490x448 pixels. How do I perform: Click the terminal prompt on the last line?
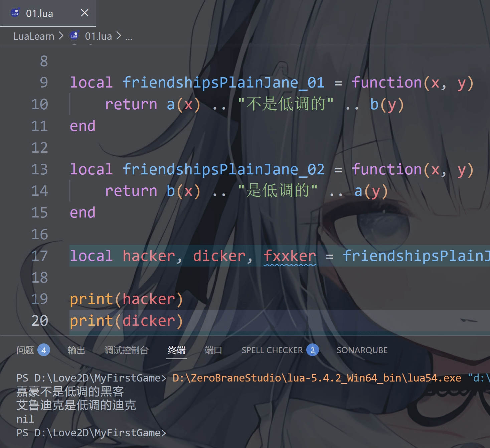91,433
